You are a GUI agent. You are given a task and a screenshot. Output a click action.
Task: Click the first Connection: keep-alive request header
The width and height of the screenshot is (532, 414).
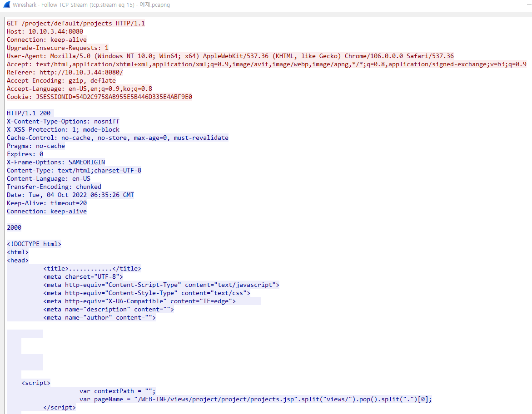coord(47,39)
